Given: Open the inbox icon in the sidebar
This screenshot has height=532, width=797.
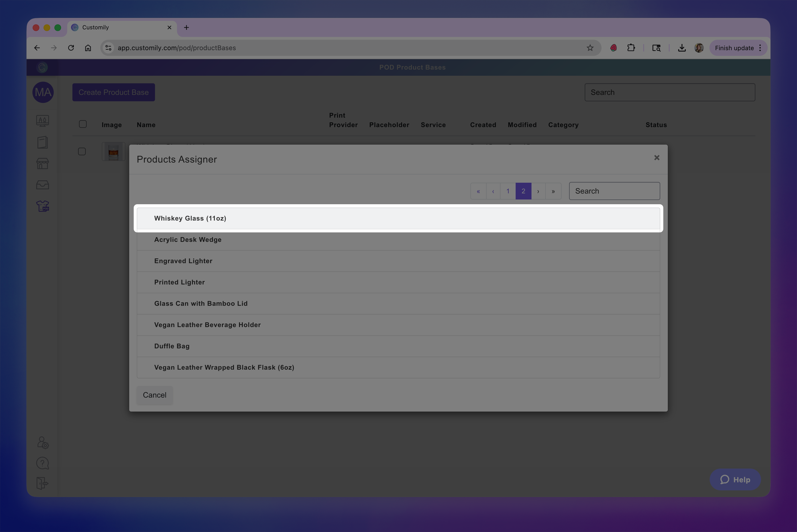Looking at the screenshot, I should click(x=43, y=185).
